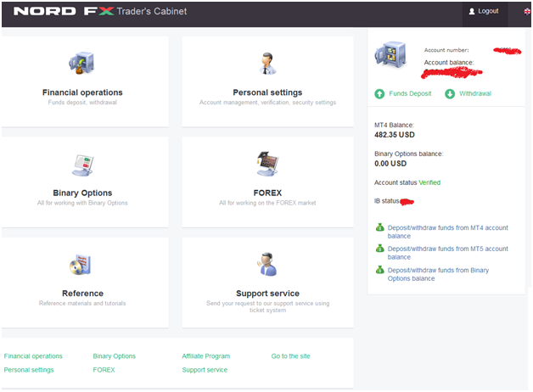Click the Verified account status text

tap(429, 182)
